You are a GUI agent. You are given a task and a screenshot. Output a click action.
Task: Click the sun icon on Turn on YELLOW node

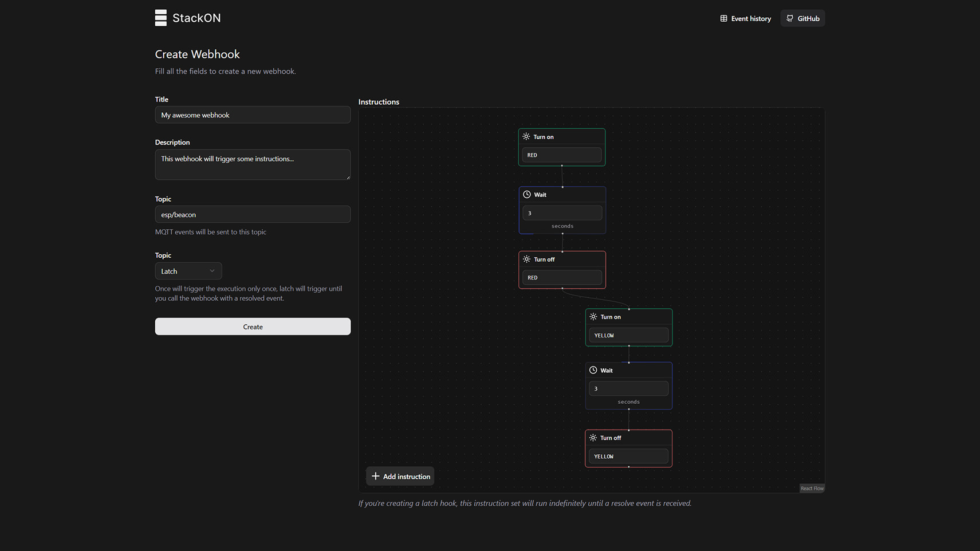(x=593, y=317)
